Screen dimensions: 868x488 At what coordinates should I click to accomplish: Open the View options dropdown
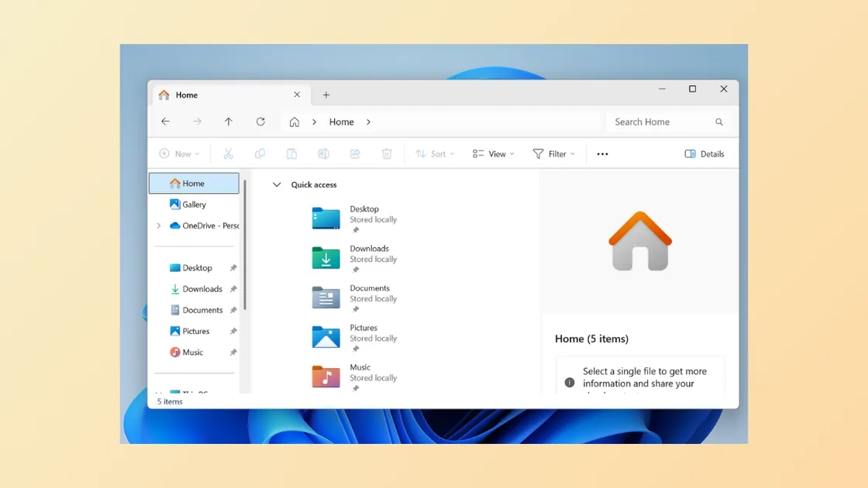pos(493,153)
